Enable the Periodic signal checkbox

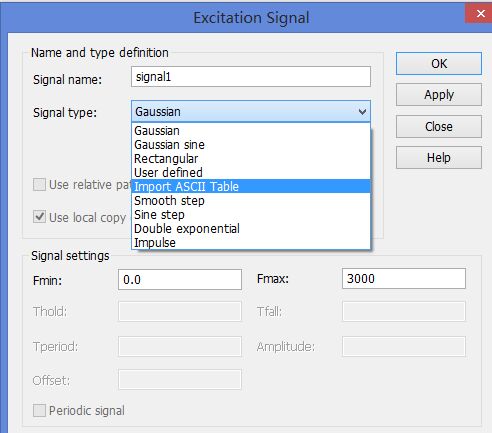tap(39, 410)
